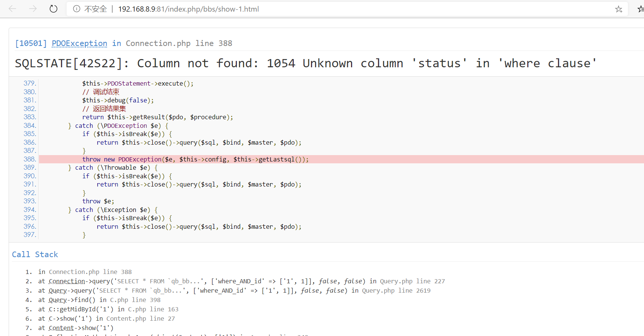Screen dimensions: 644x336
Task: Click the browser forward arrow
Action: point(33,9)
